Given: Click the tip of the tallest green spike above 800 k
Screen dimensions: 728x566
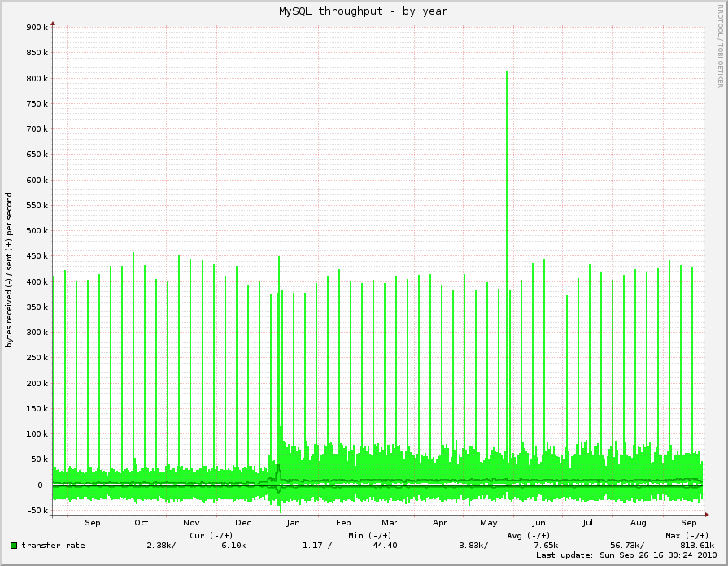Looking at the screenshot, I should [x=507, y=72].
